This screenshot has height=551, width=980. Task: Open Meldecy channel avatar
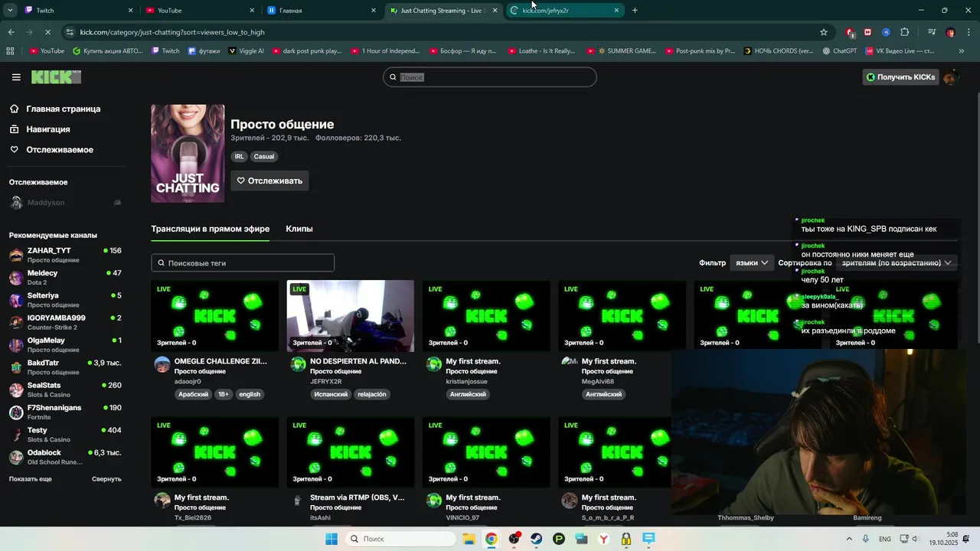coord(16,277)
